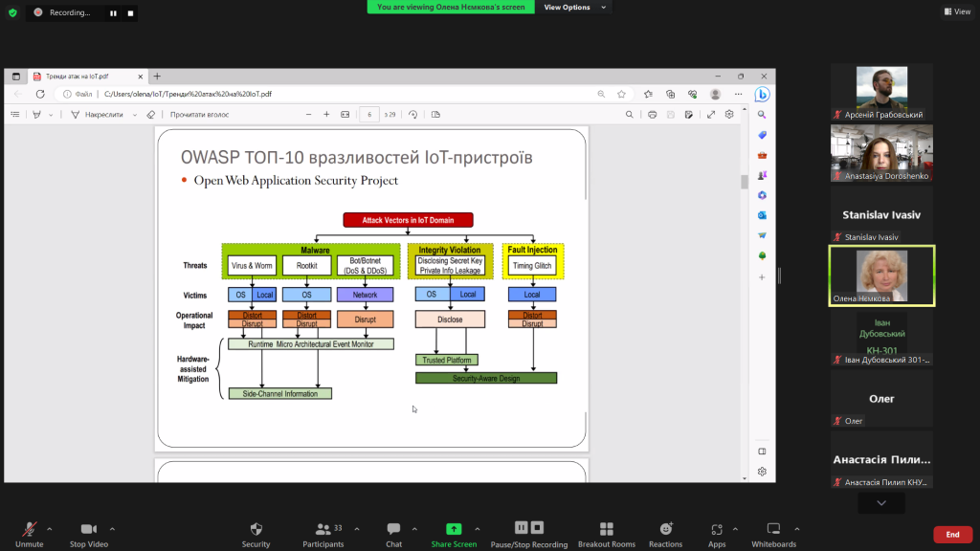
Task: Open the Security menu
Action: [x=256, y=535]
